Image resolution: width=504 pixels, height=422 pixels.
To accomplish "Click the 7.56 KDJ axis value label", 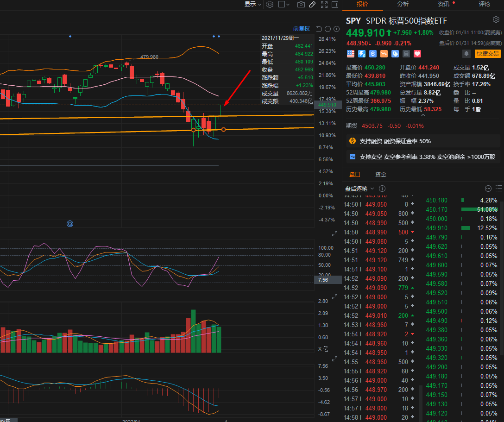I will coord(328,280).
